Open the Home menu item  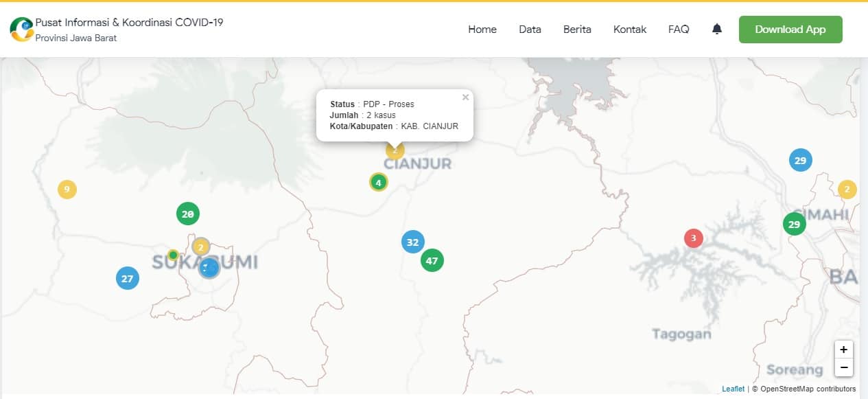click(482, 29)
